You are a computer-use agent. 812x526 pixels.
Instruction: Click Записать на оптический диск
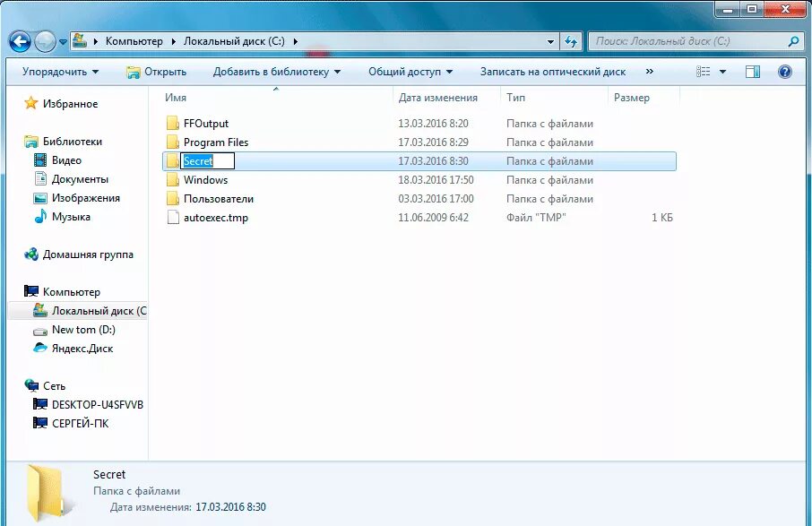pyautogui.click(x=553, y=72)
